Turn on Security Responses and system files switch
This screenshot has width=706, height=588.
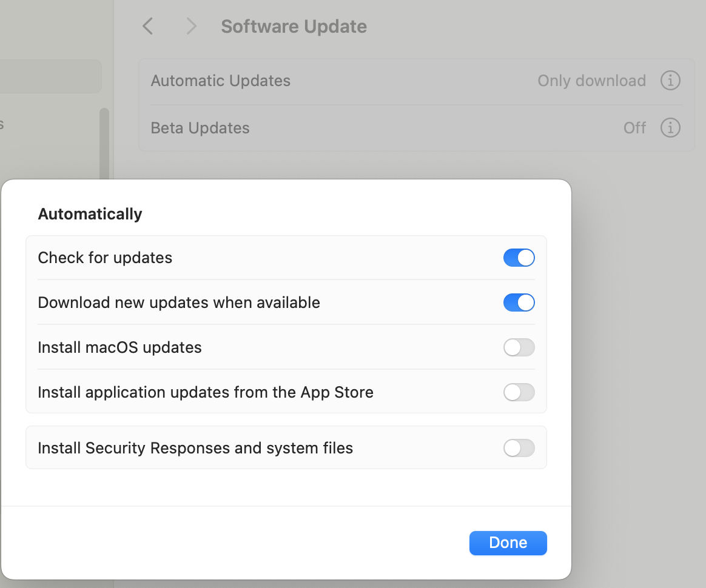519,448
